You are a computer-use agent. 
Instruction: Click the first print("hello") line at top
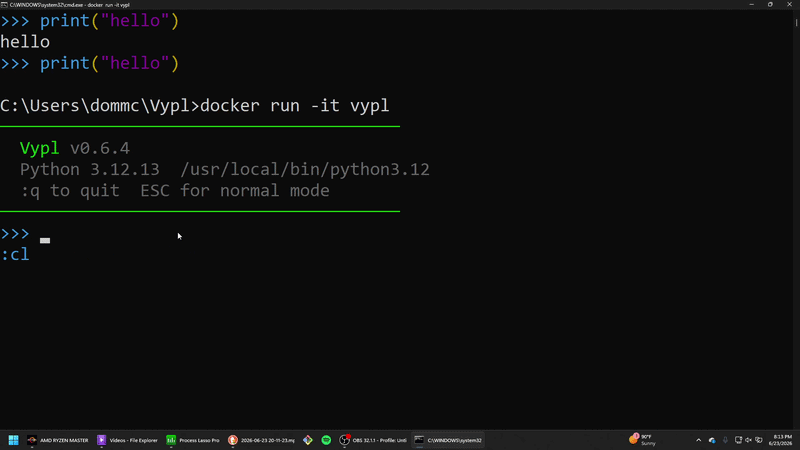[90, 21]
